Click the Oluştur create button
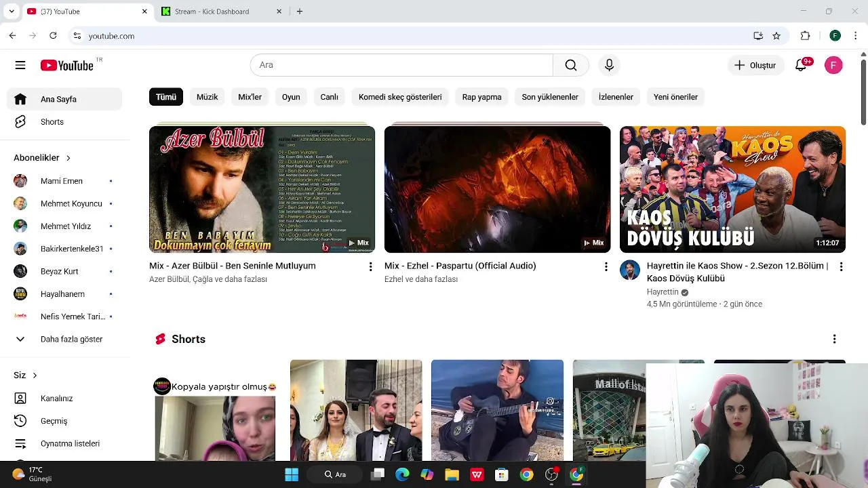 [x=755, y=65]
